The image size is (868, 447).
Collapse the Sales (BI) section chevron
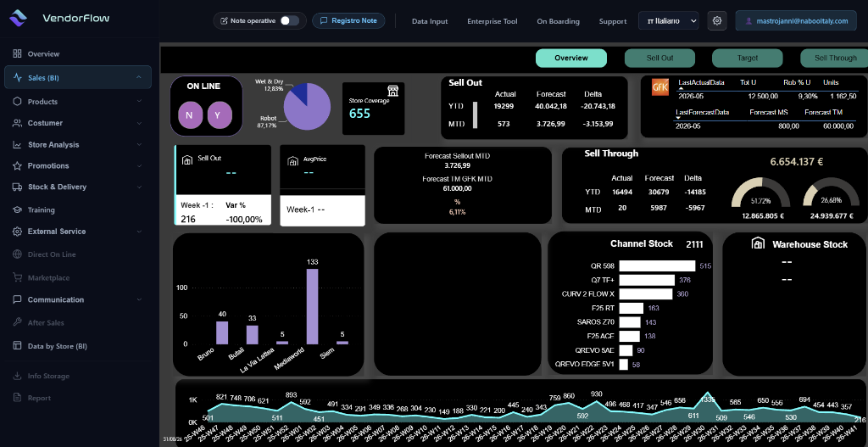pyautogui.click(x=138, y=77)
